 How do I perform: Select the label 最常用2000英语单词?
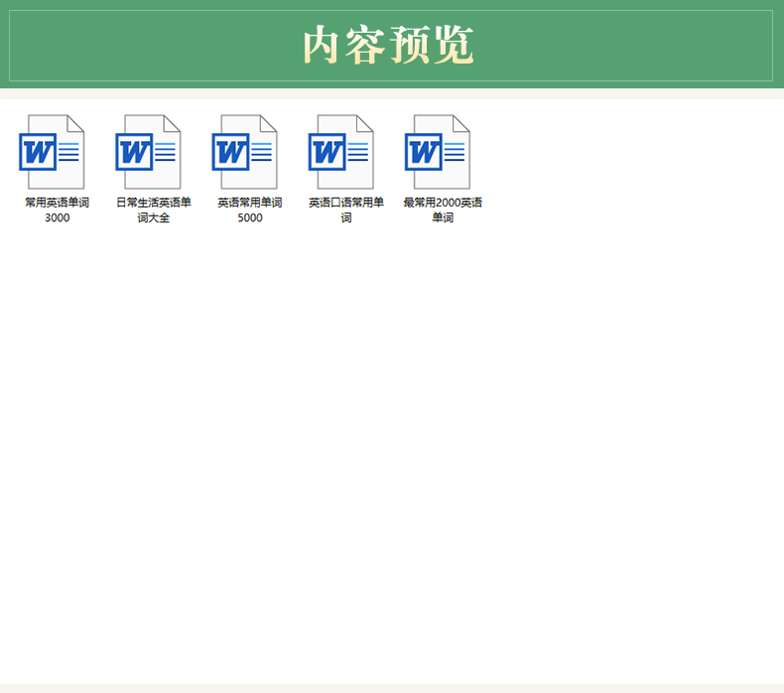[x=443, y=210]
